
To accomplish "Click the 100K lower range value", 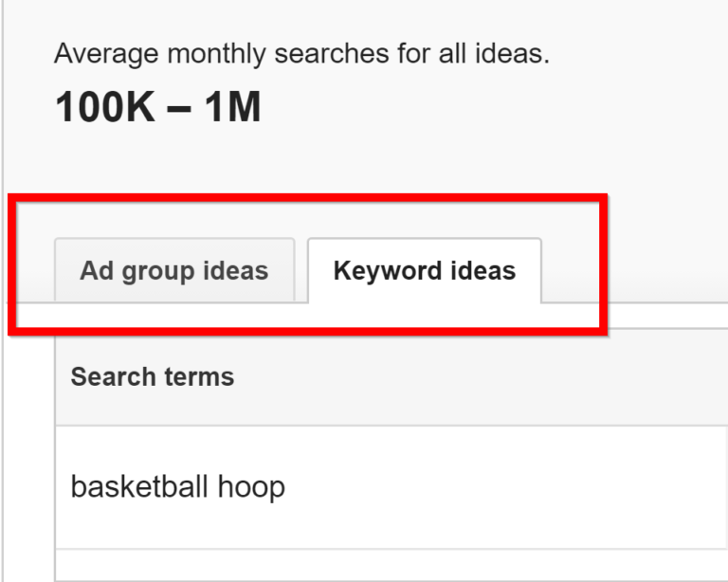I will pyautogui.click(x=105, y=107).
